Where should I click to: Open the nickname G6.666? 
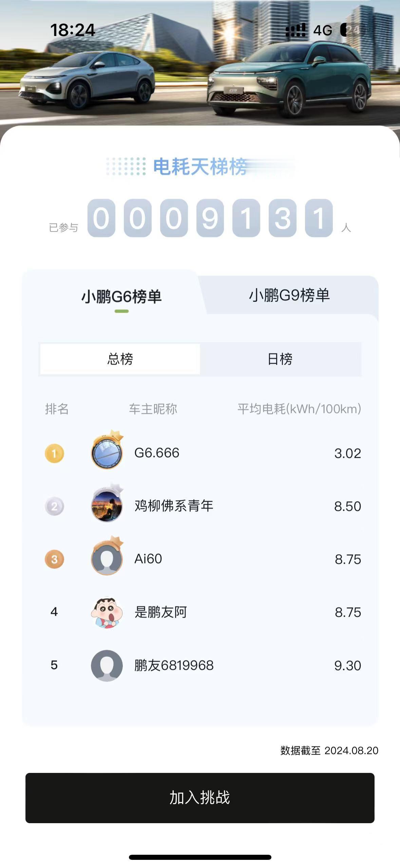[157, 453]
